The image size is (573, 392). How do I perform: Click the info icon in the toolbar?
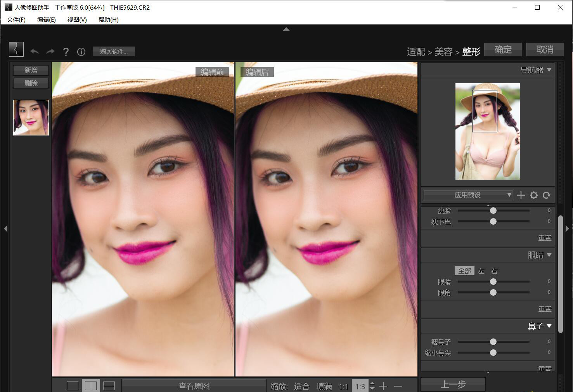(x=81, y=52)
